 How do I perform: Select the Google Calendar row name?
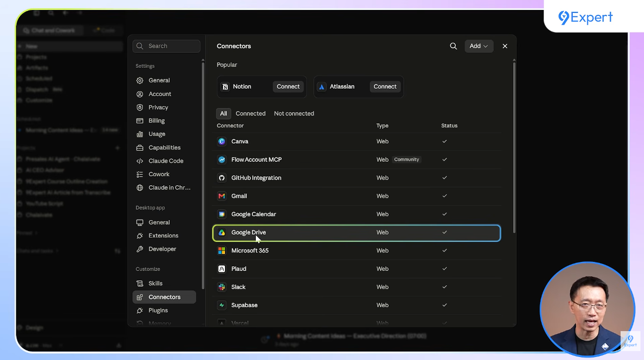click(x=254, y=214)
